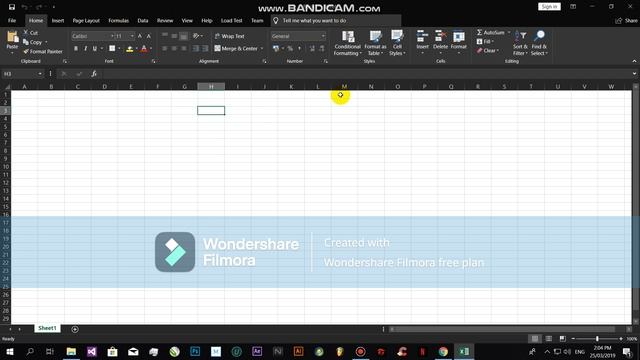Open File Explorer from taskbar
Screen dimensions: 640x360
point(71,351)
